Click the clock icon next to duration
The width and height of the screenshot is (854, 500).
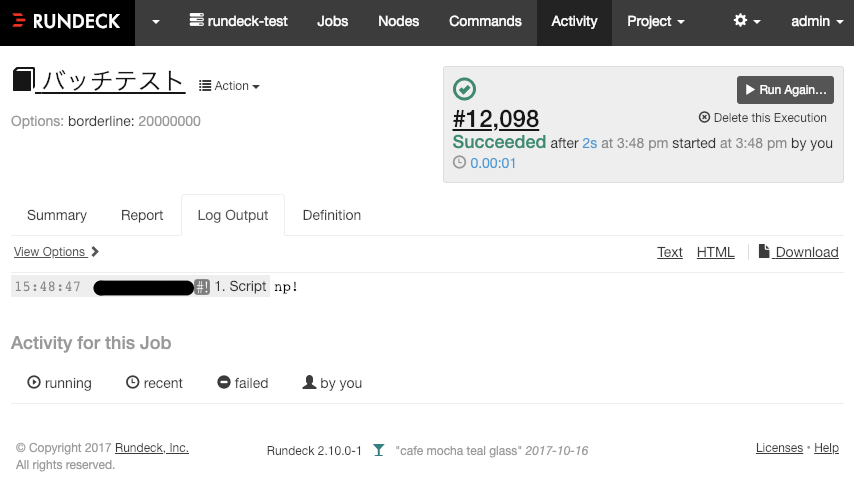click(460, 163)
